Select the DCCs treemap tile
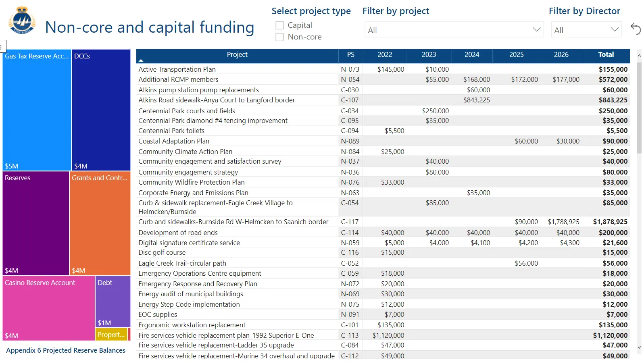The image size is (644, 364). click(101, 110)
